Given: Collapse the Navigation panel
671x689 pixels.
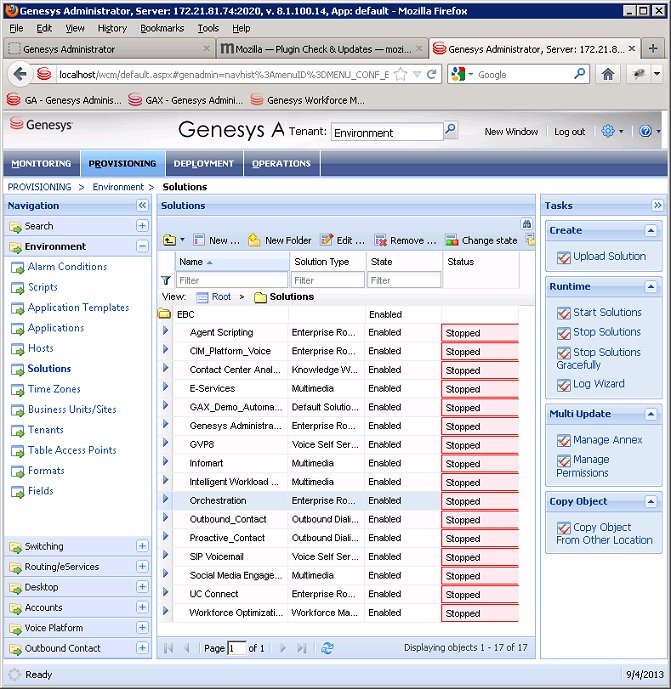Looking at the screenshot, I should (x=142, y=205).
